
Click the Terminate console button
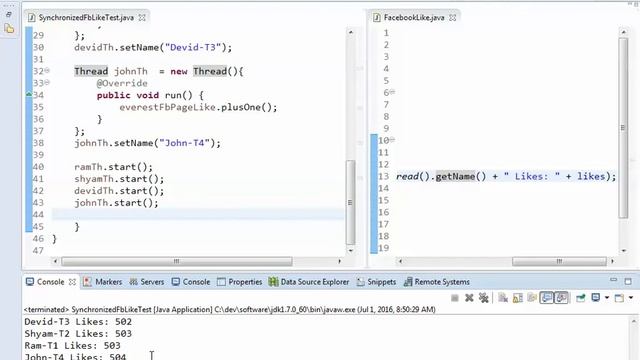click(x=455, y=298)
